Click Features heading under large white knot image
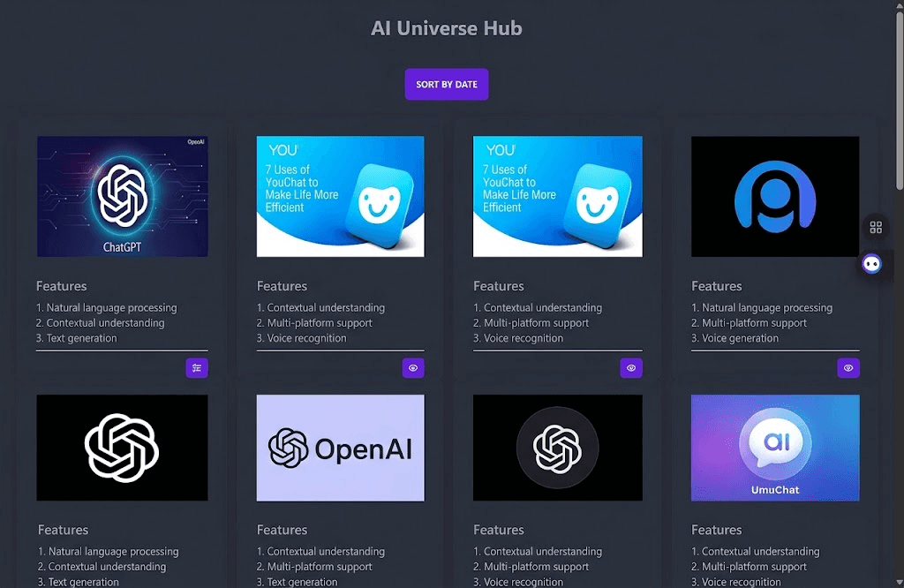 [64, 530]
